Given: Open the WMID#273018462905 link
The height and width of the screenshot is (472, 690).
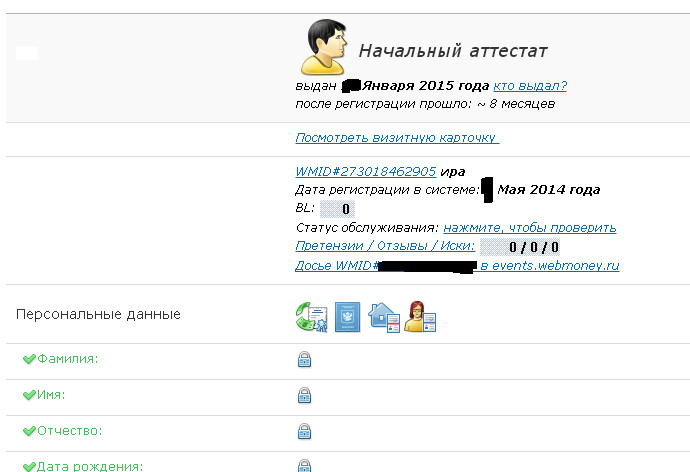Looking at the screenshot, I should (x=366, y=172).
